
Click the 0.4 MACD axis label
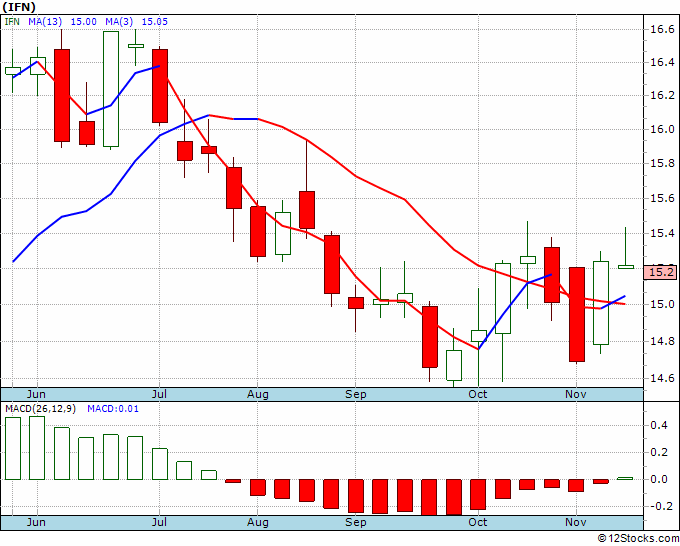[659, 425]
